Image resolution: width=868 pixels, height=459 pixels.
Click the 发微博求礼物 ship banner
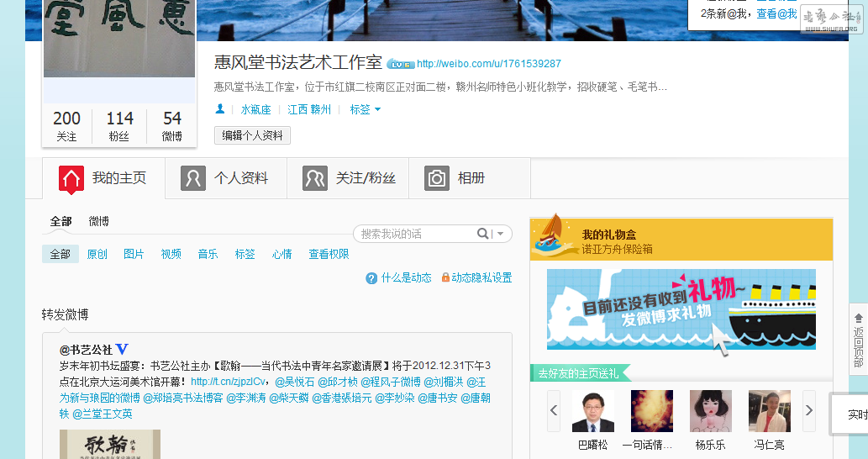point(681,309)
